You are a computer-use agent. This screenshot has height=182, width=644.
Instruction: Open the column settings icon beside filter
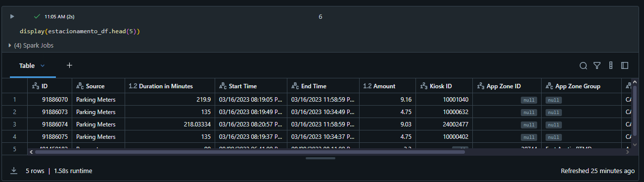[611, 65]
